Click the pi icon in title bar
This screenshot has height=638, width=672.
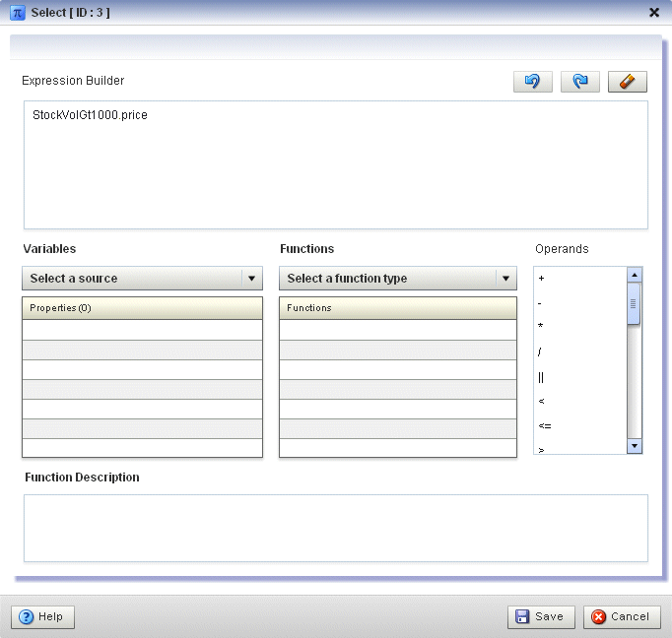click(18, 13)
